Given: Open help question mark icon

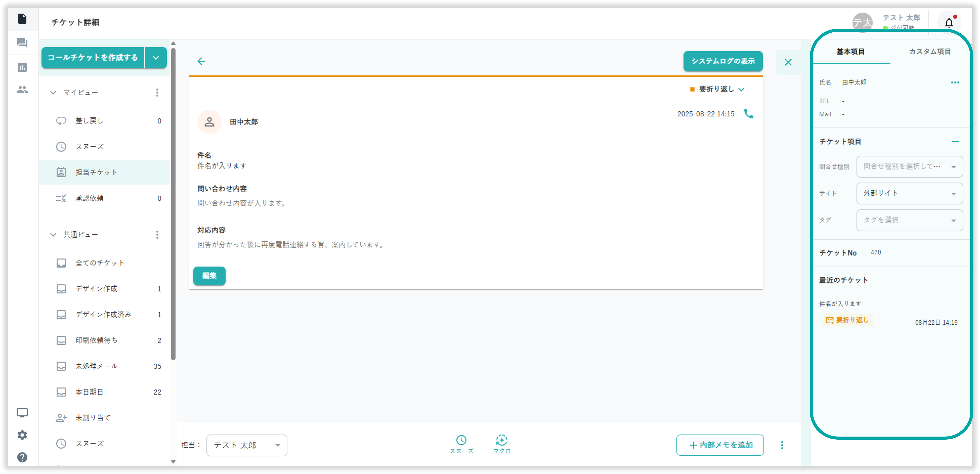Looking at the screenshot, I should tap(22, 457).
